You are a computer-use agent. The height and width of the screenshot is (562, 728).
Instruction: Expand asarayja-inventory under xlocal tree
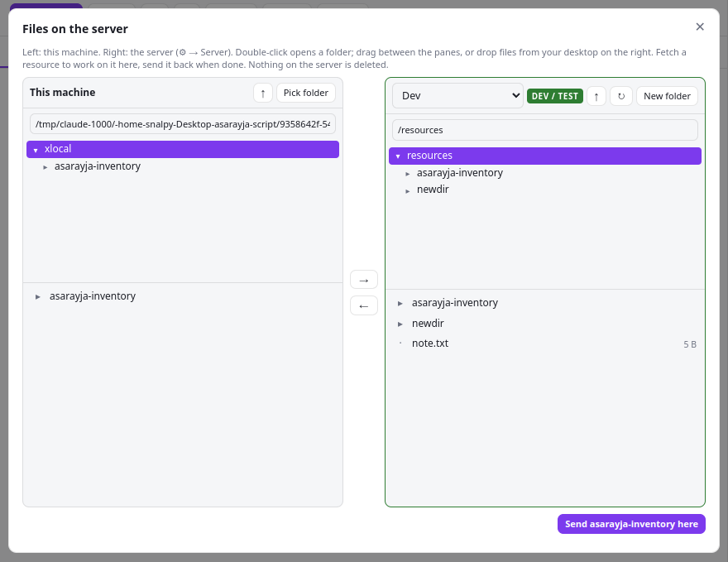45,167
